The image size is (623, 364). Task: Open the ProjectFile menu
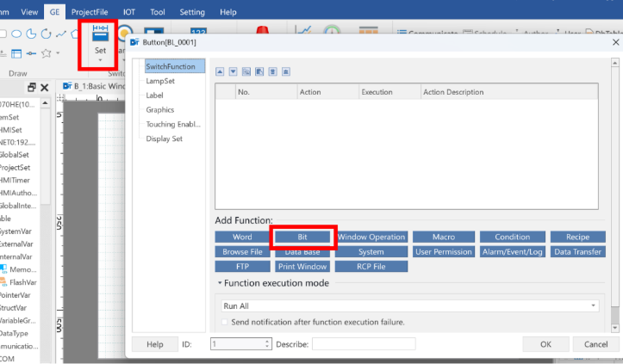[90, 12]
